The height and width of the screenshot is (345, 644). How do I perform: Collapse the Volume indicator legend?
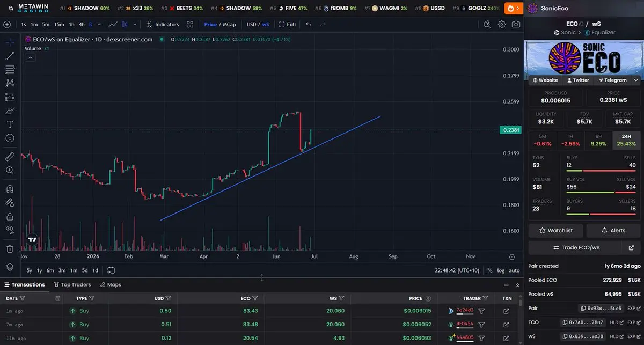[31, 57]
